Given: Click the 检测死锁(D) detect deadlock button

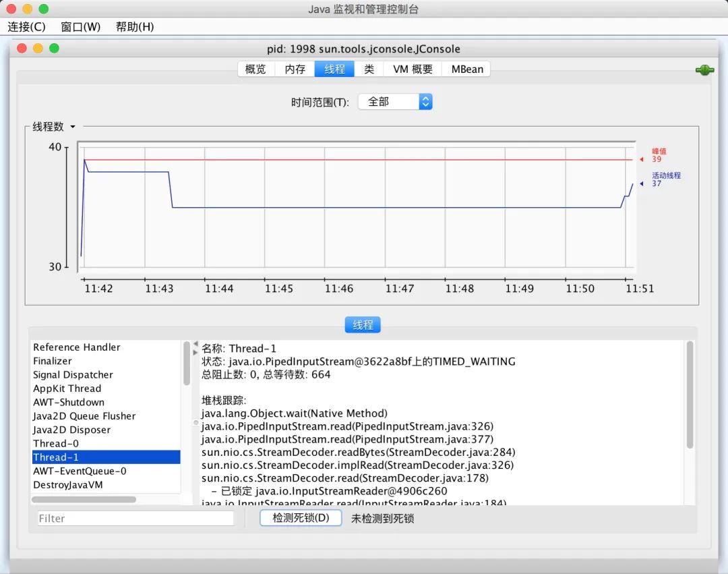Looking at the screenshot, I should 301,518.
